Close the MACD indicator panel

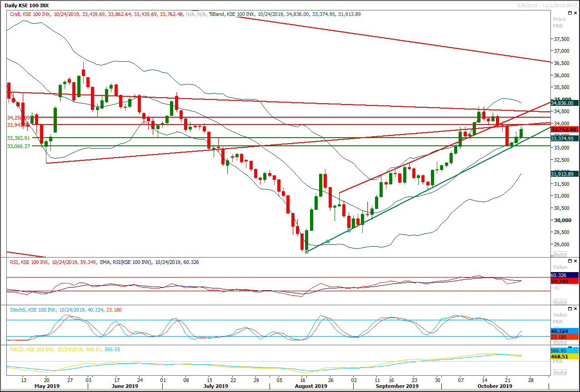(x=575, y=347)
